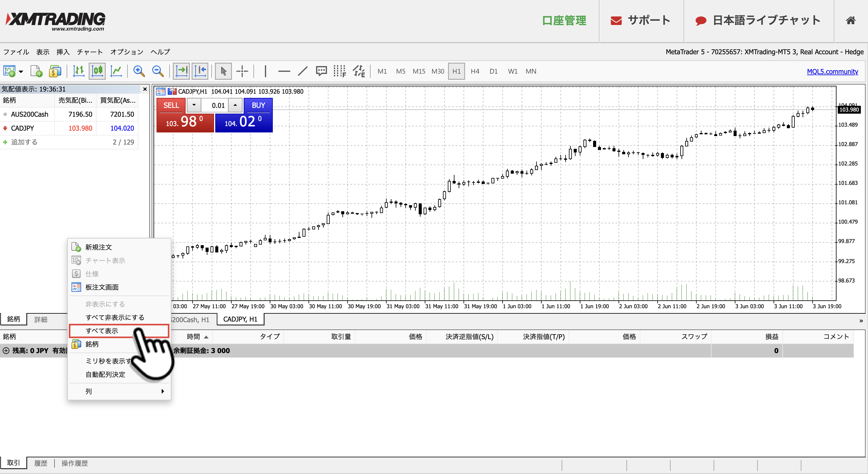This screenshot has width=868, height=474.
Task: Click the new chart icon in toolbar
Action: (x=9, y=71)
